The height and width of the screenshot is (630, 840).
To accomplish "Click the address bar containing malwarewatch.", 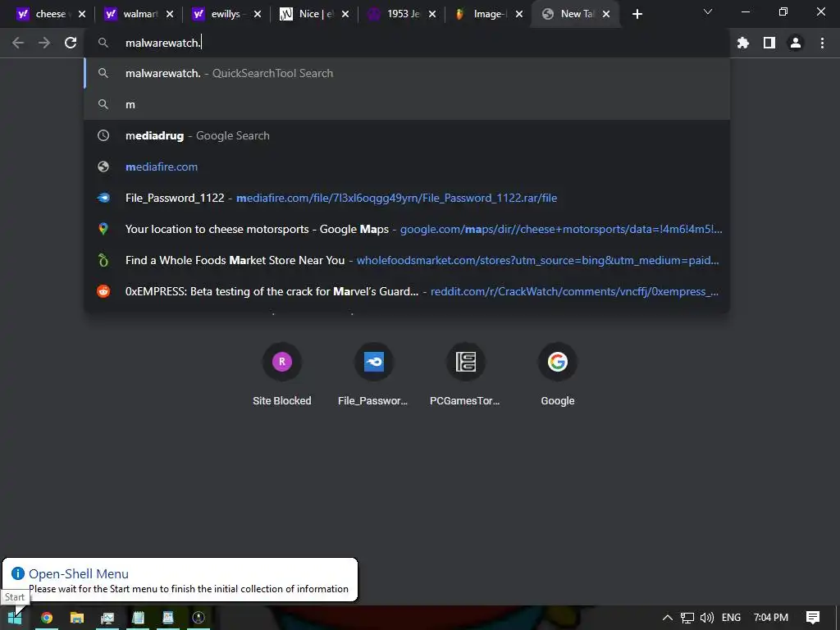I will click(407, 43).
